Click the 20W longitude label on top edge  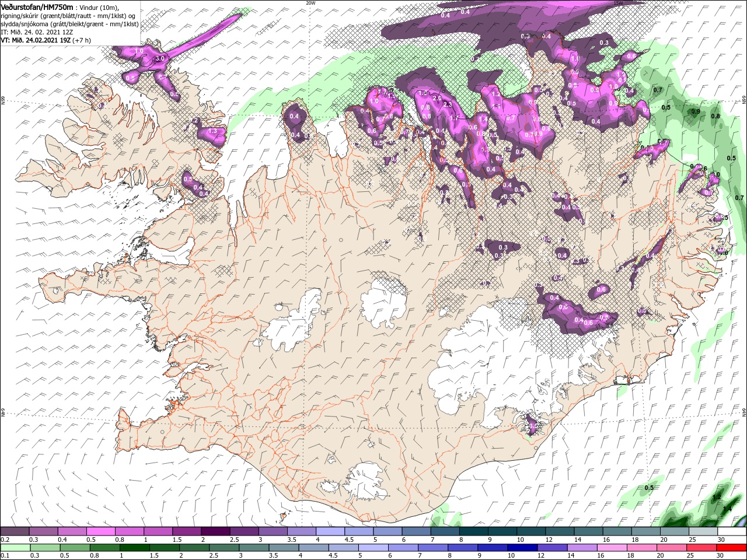[x=310, y=3]
